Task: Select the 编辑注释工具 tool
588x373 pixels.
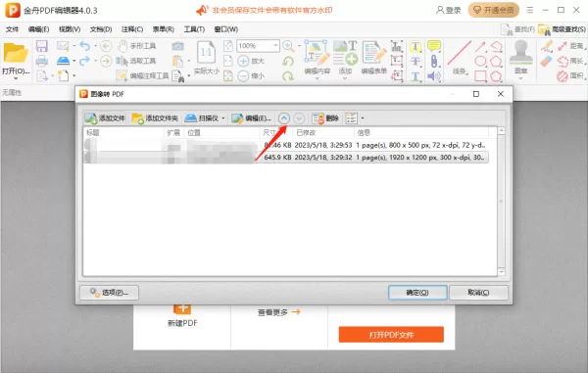Action: pos(142,75)
